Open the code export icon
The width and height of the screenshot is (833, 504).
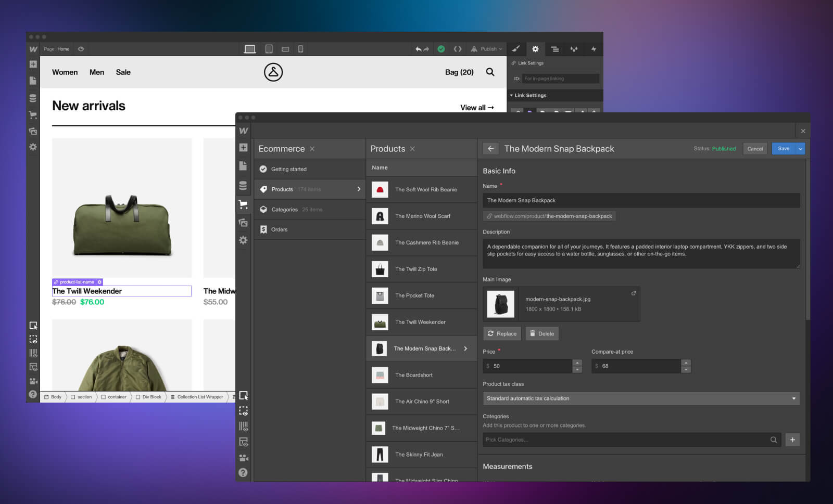(x=458, y=49)
